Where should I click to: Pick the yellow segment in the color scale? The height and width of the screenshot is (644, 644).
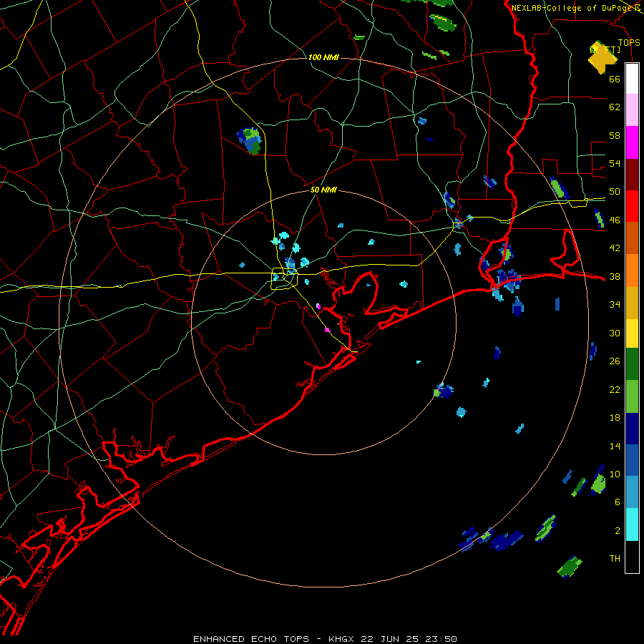click(x=632, y=333)
